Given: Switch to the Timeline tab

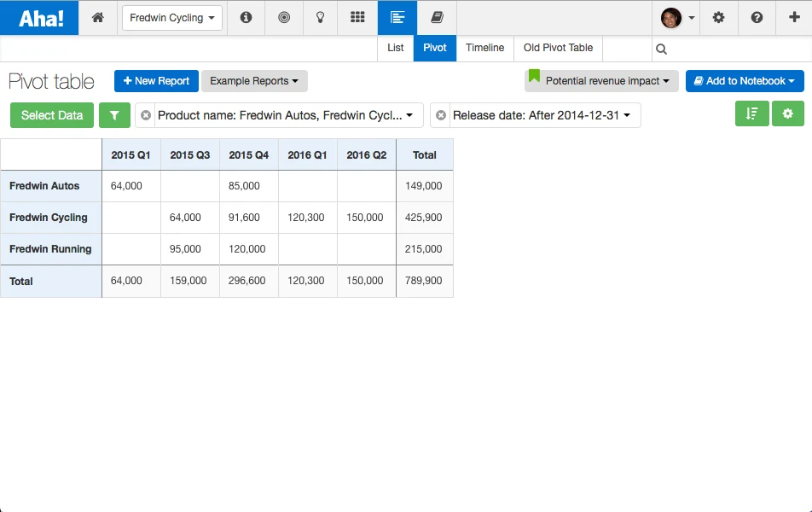Looking at the screenshot, I should point(484,48).
